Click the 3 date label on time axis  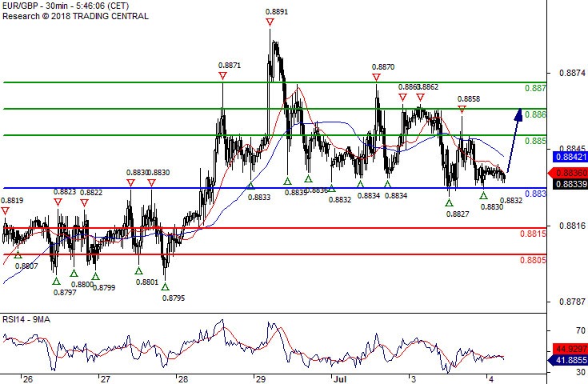pos(414,379)
